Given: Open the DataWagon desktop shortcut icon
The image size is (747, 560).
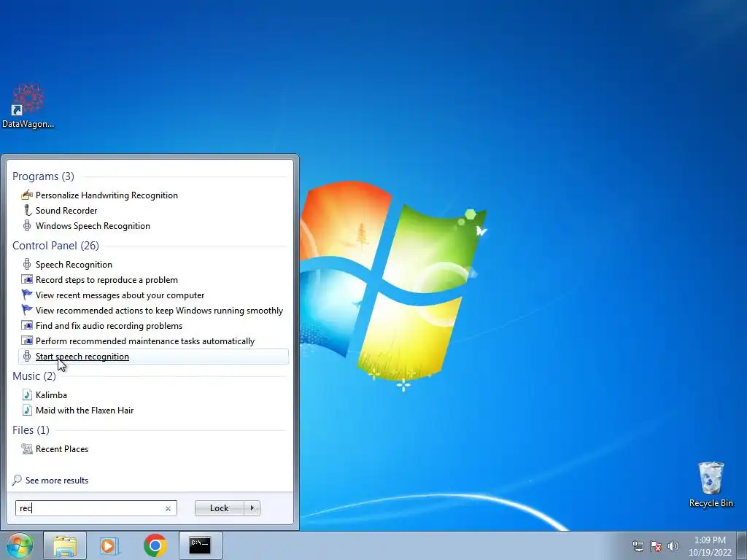Looking at the screenshot, I should click(28, 106).
